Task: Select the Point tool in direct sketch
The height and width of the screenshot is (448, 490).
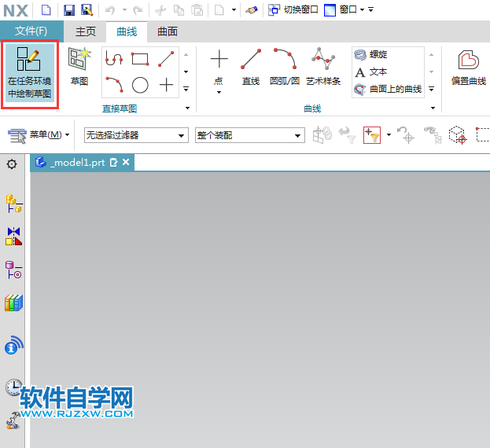Action: click(x=166, y=85)
